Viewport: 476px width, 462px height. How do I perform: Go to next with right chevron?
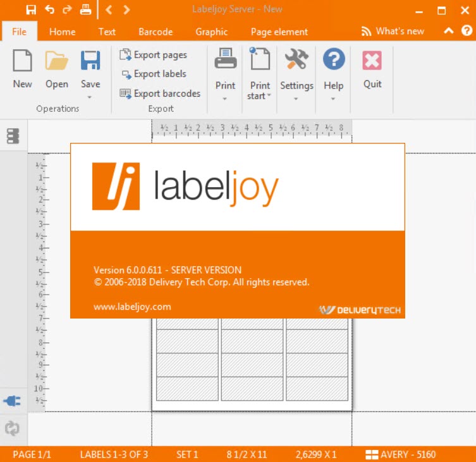[x=126, y=9]
